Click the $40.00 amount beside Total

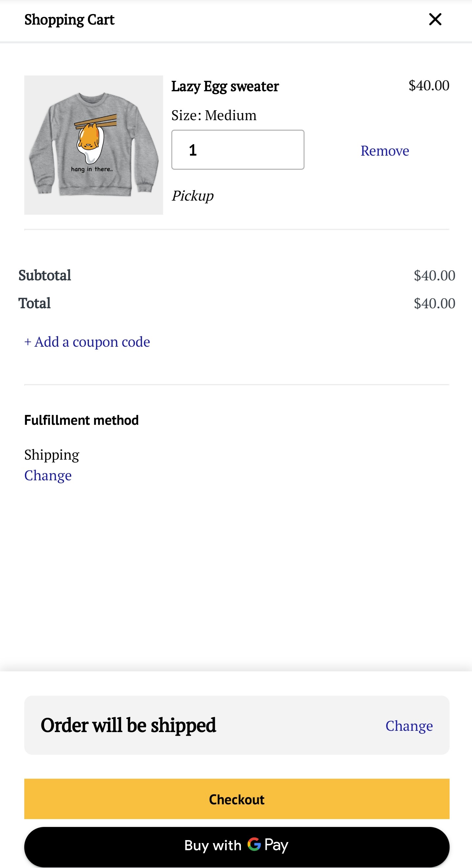click(434, 303)
